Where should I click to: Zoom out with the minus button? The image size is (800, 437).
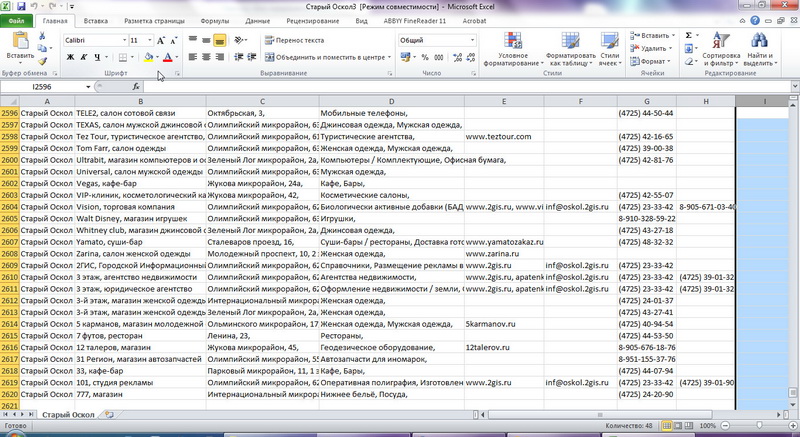click(725, 425)
